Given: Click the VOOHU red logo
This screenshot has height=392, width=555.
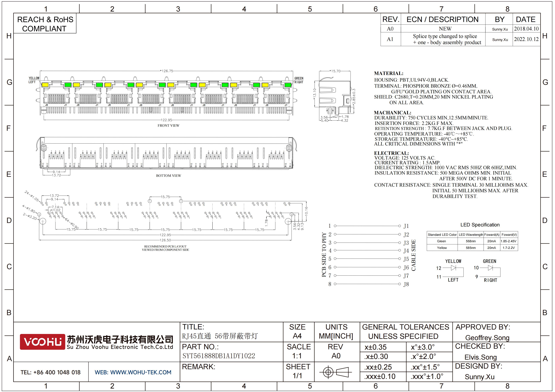Looking at the screenshot, I should click(x=43, y=342).
